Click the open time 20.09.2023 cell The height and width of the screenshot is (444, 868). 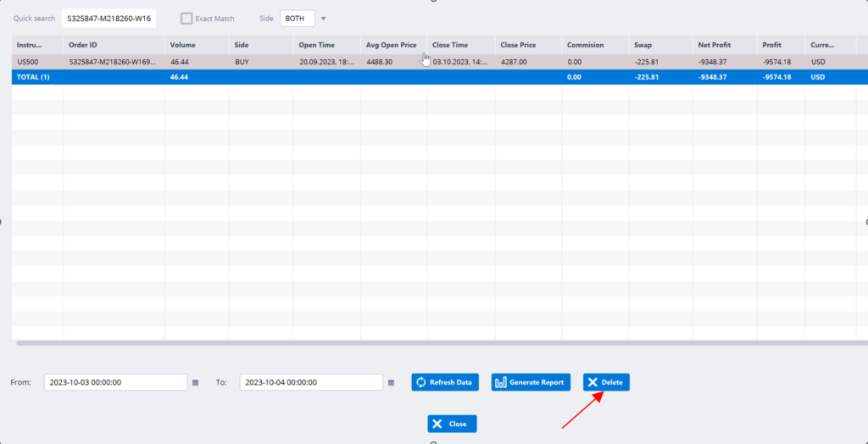[327, 62]
